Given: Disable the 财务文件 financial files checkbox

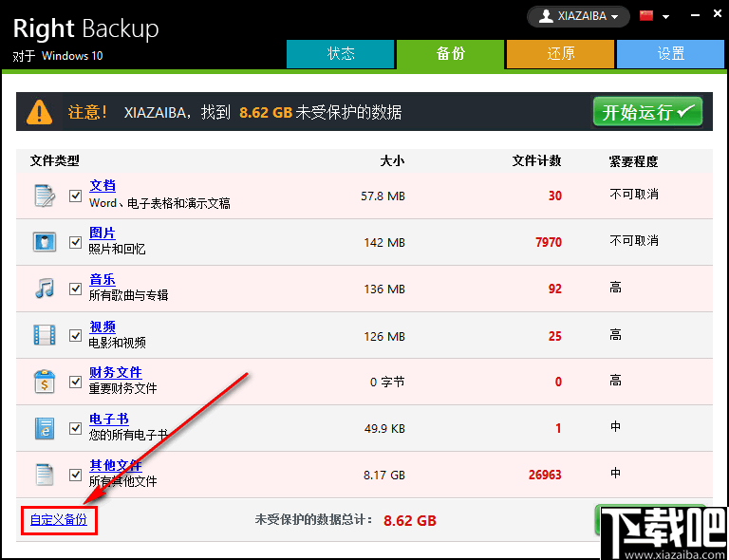Looking at the screenshot, I should [x=75, y=382].
